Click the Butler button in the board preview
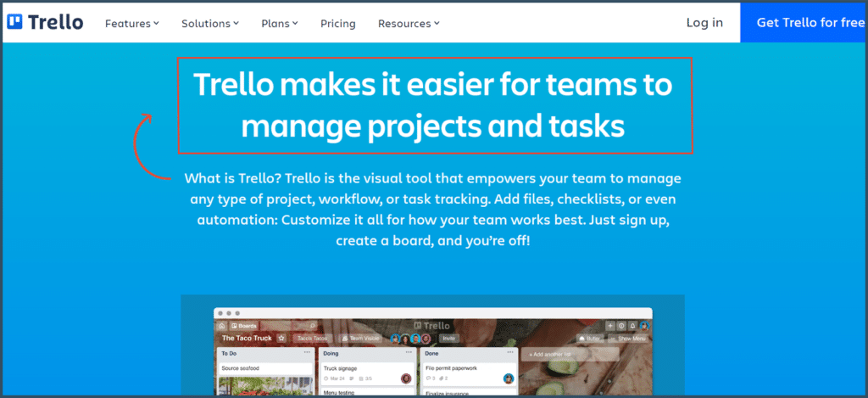 (x=590, y=338)
